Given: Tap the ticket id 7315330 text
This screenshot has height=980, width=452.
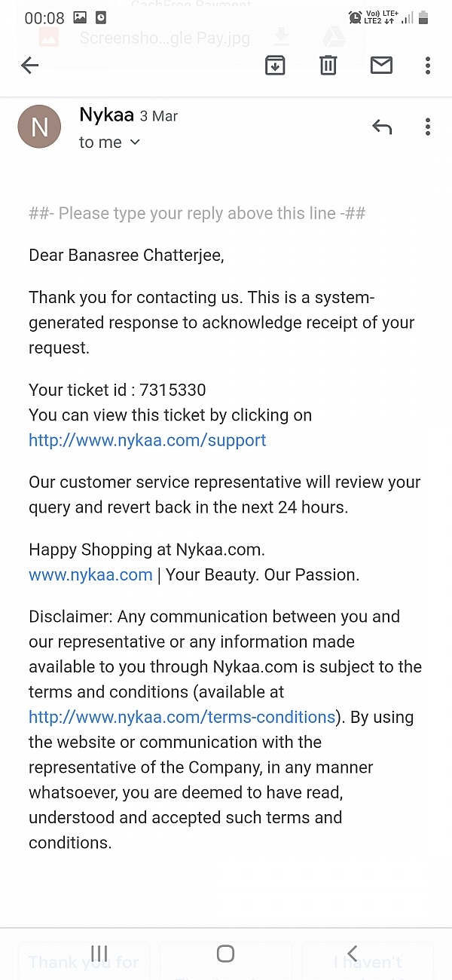Looking at the screenshot, I should coord(173,390).
